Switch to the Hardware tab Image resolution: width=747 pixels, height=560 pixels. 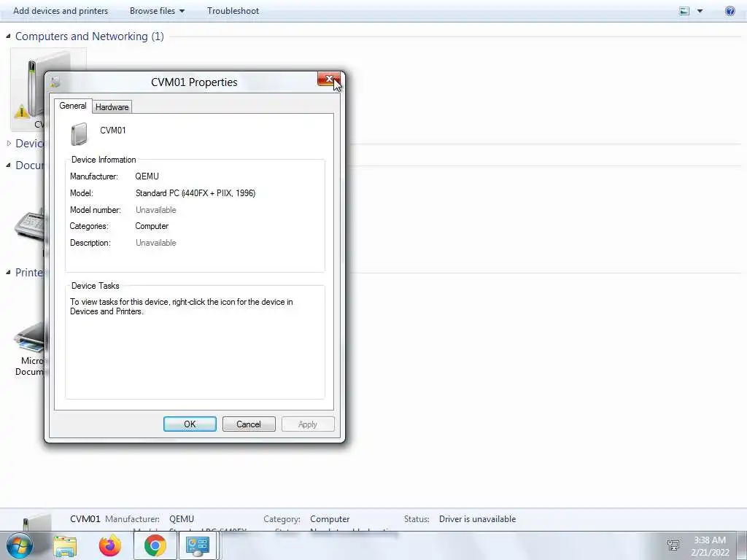[x=112, y=107]
